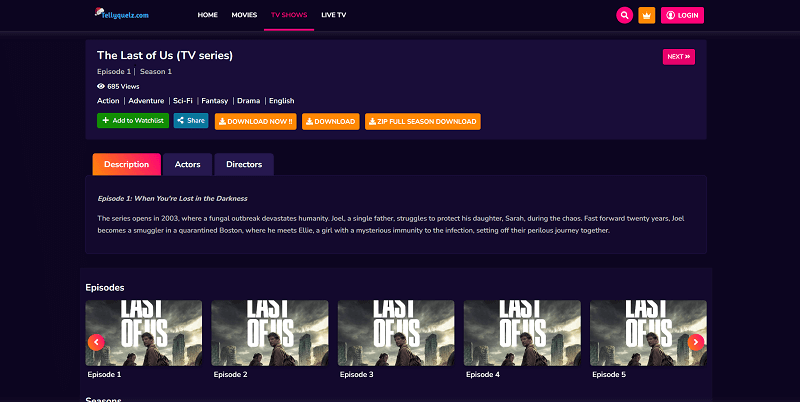This screenshot has width=800, height=402.
Task: Open the English language link
Action: (x=282, y=100)
